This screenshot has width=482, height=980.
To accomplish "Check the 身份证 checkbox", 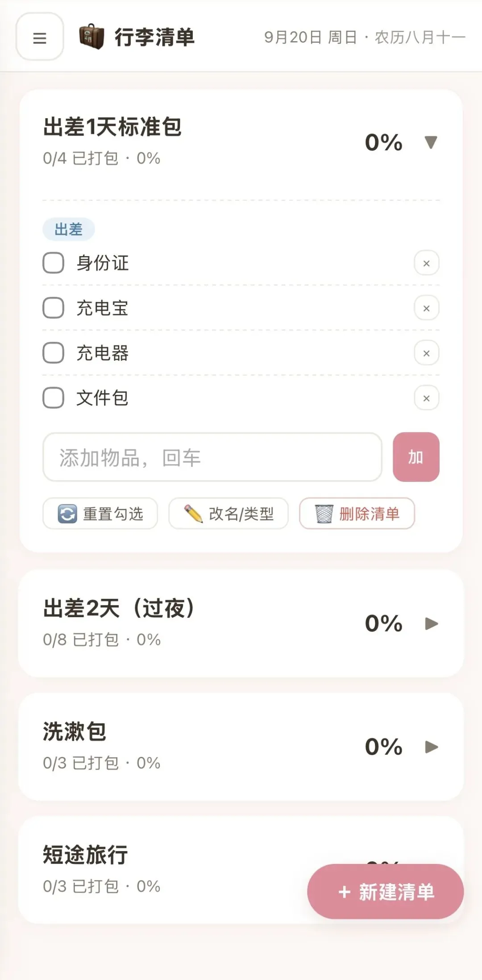I will (54, 263).
